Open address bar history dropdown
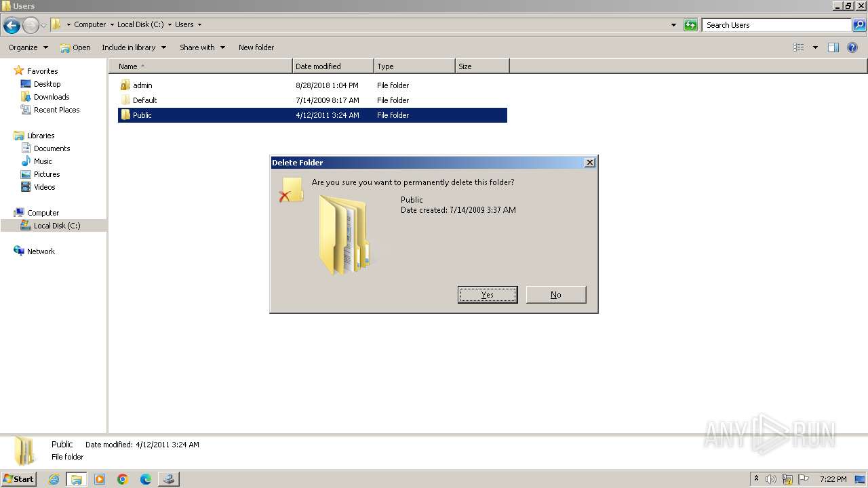 673,25
